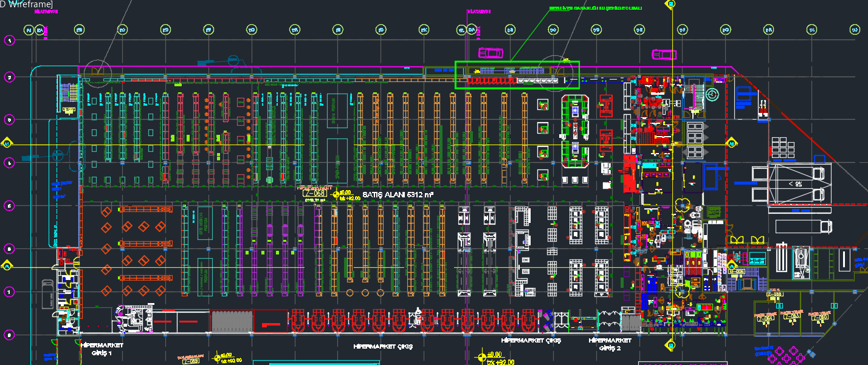Click the upper-left yellow section marker
The image size is (868, 365).
coord(7,144)
